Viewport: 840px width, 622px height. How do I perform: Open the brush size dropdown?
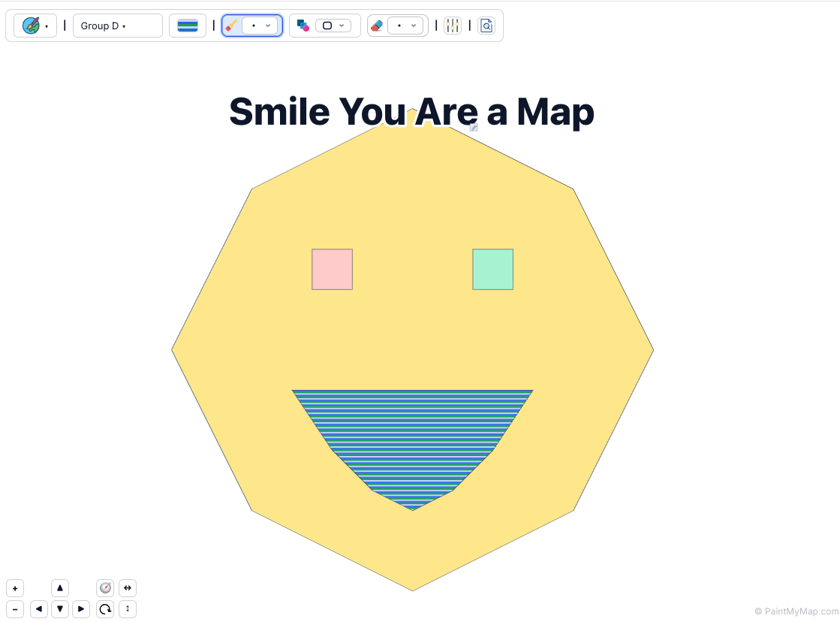260,26
